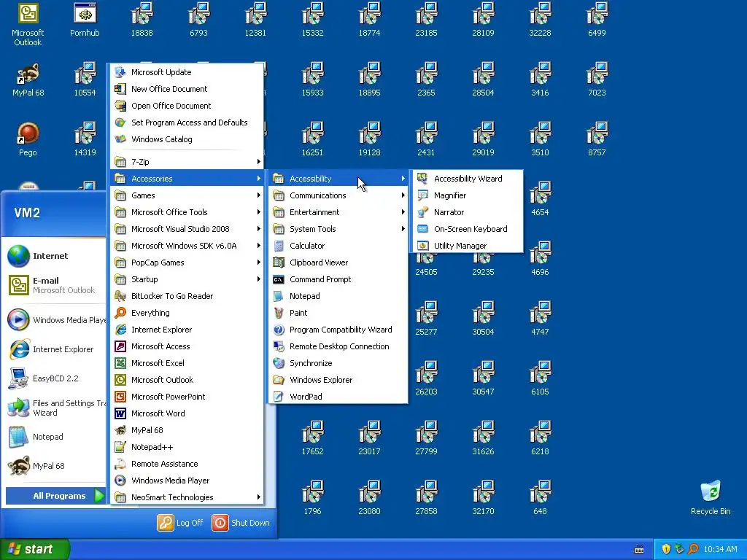747x560 pixels.
Task: Click the Clipboard Viewer icon
Action: click(x=279, y=262)
